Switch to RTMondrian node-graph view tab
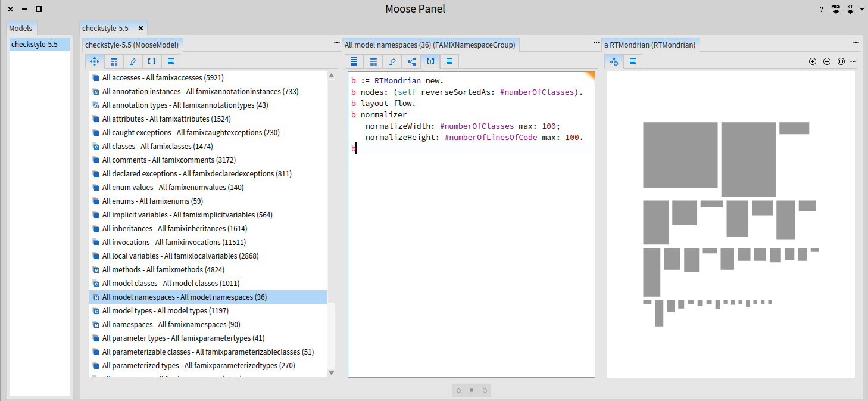868x401 pixels. click(614, 61)
